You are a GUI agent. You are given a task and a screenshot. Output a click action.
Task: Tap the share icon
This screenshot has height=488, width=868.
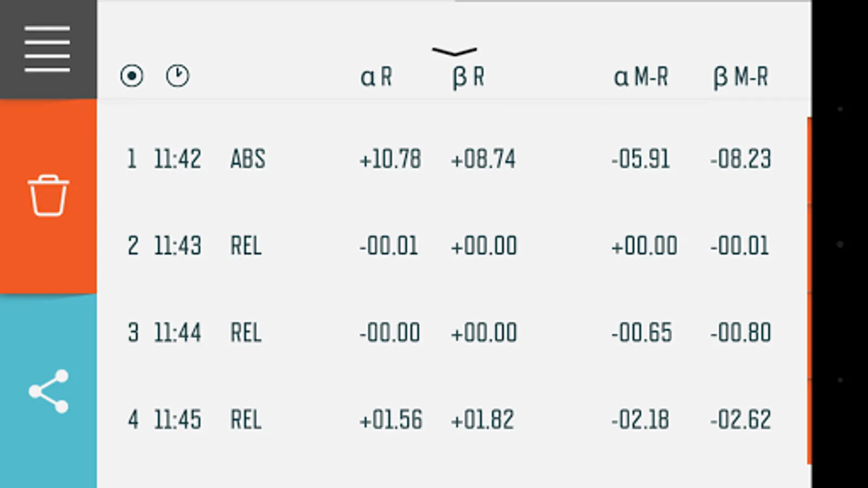48,391
